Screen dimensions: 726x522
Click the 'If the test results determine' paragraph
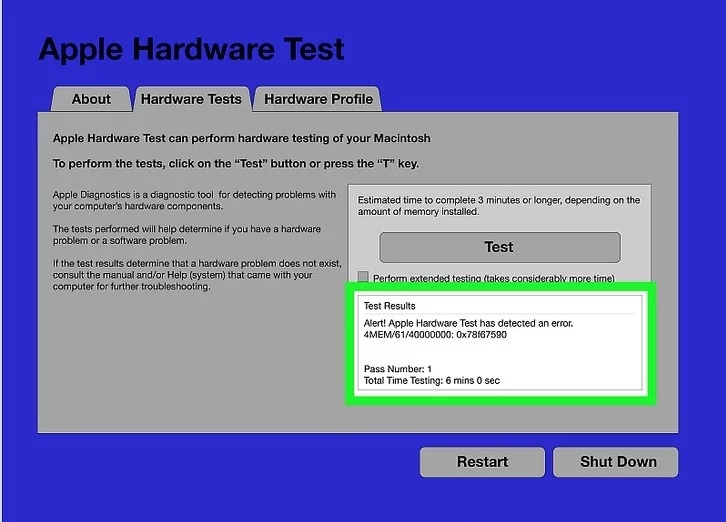click(197, 275)
